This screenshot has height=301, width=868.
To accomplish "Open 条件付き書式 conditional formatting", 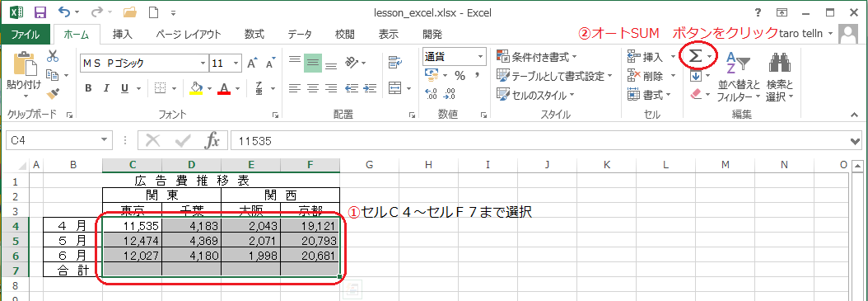I will coord(537,57).
